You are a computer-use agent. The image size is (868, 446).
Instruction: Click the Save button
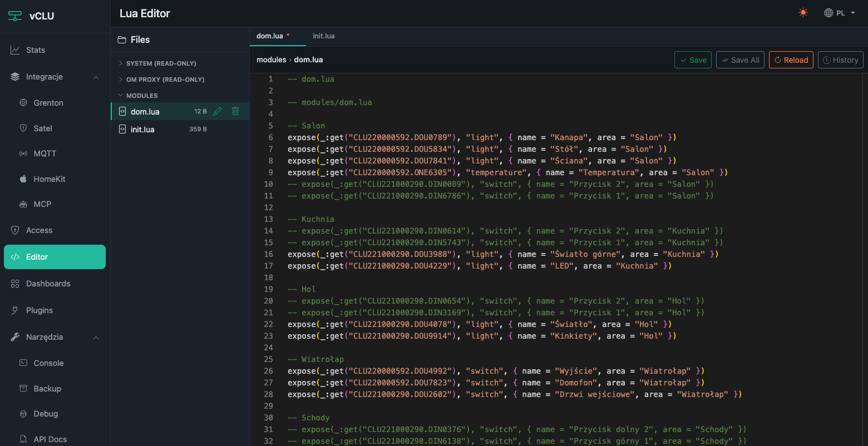[693, 60]
